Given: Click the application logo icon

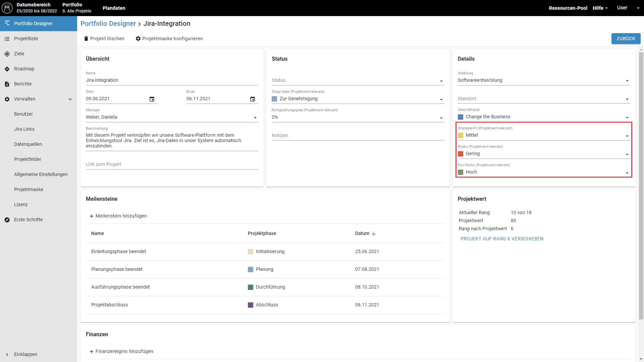Looking at the screenshot, I should point(7,8).
